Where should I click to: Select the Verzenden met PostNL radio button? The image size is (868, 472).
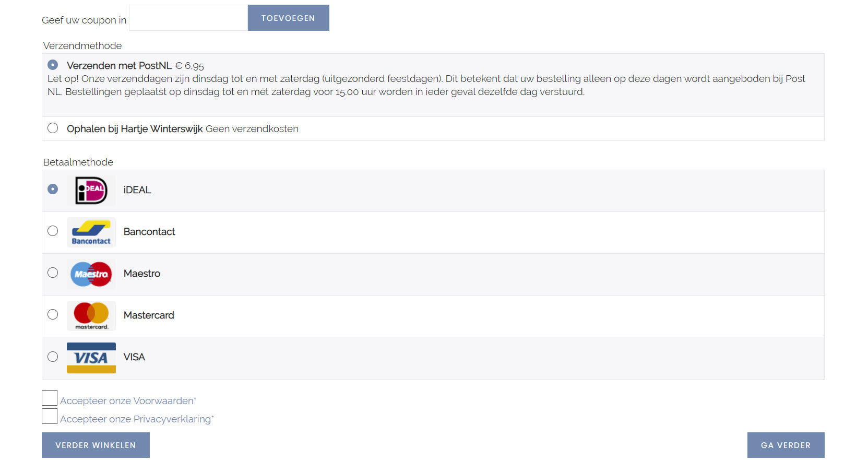point(53,65)
